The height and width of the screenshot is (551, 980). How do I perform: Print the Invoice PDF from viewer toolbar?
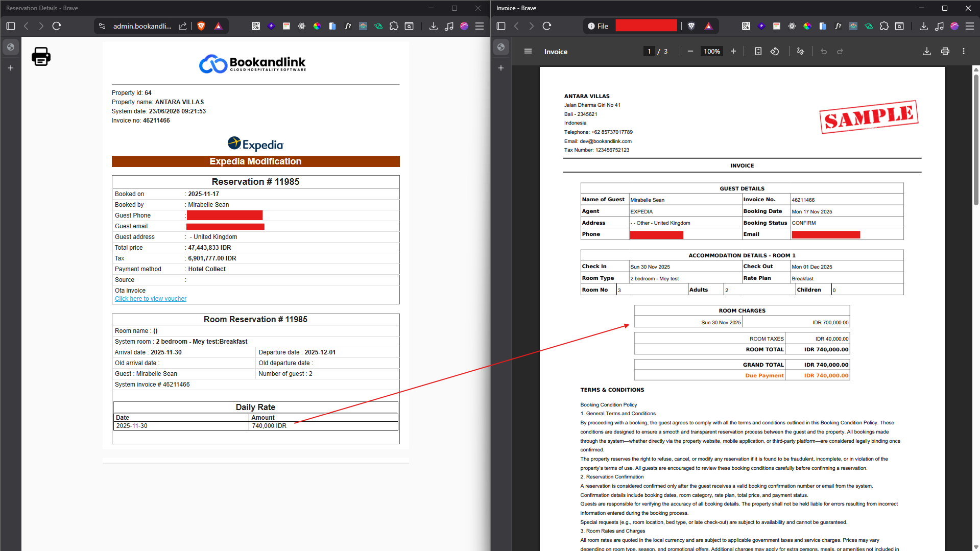click(x=945, y=52)
